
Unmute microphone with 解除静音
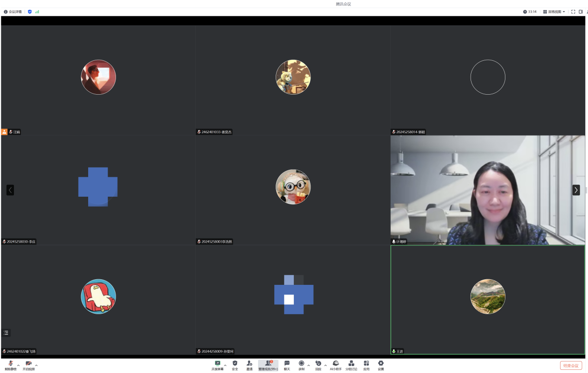(x=10, y=365)
